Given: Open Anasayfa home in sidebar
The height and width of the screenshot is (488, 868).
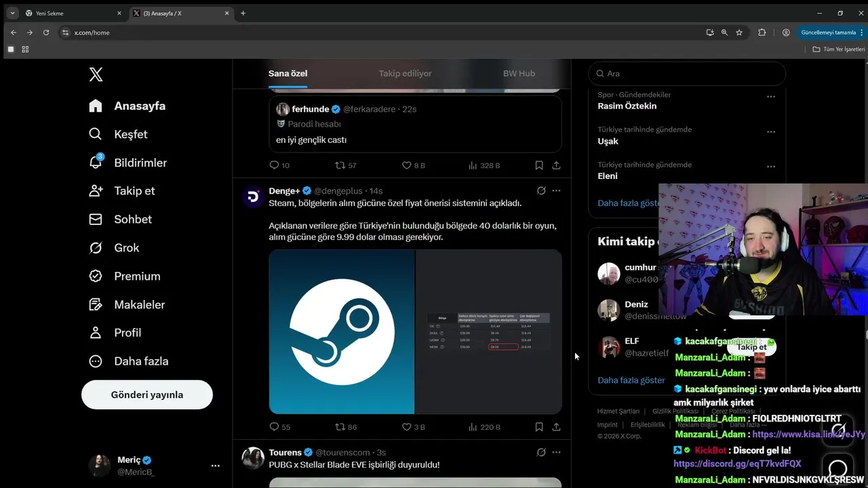Looking at the screenshot, I should coord(127,106).
